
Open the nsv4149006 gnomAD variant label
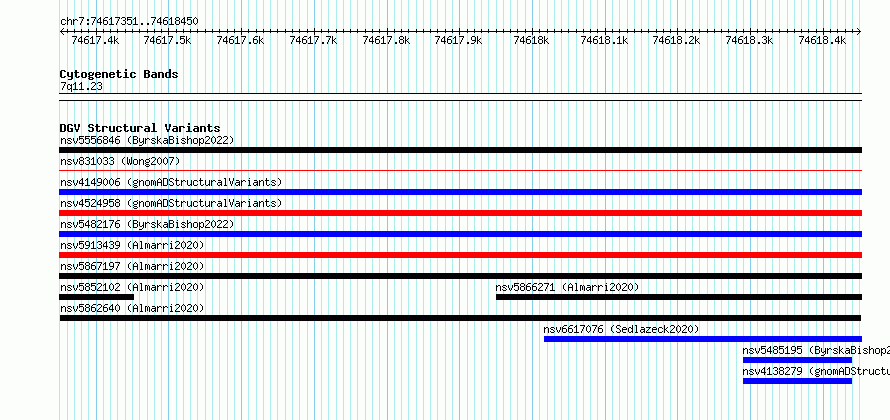(171, 182)
